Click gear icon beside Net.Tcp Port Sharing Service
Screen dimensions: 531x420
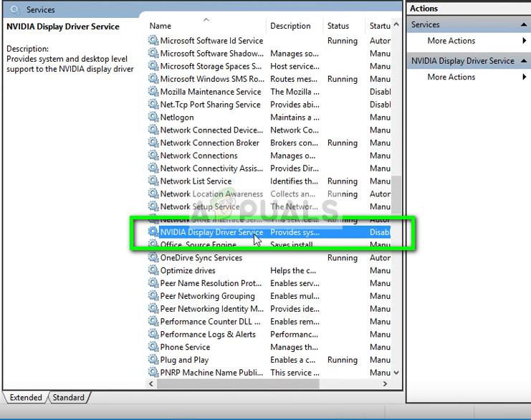point(153,105)
